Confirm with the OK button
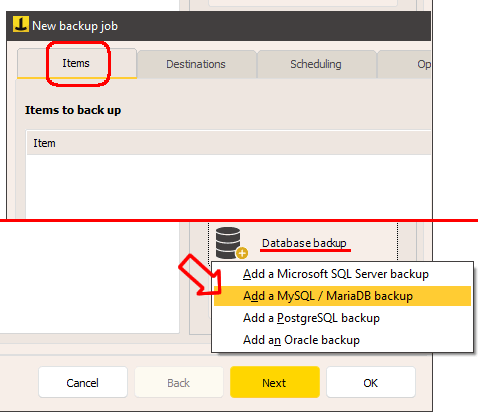 coord(371,382)
